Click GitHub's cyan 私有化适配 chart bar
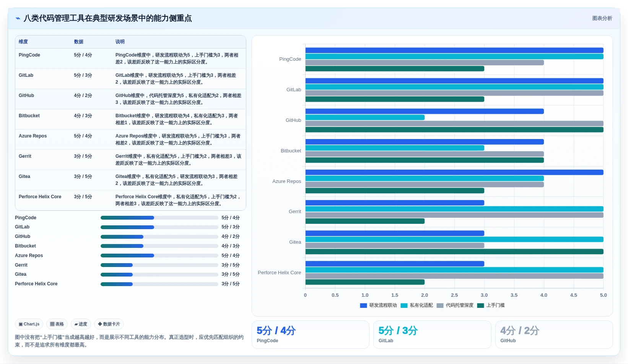628x364 pixels. 365,118
